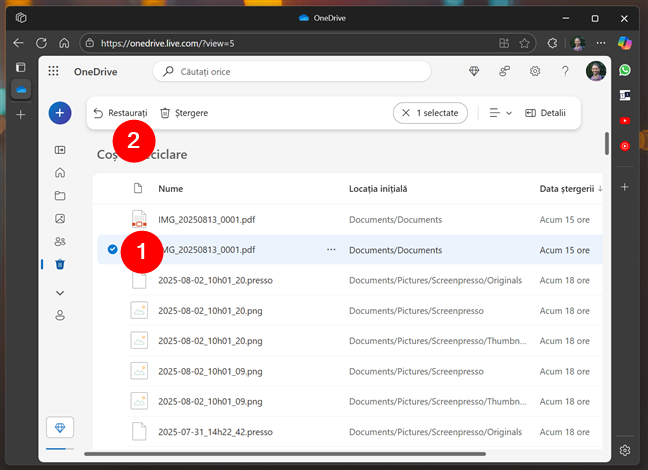Toggle the select-all file icon in header
This screenshot has height=470, width=648.
pyautogui.click(x=138, y=188)
